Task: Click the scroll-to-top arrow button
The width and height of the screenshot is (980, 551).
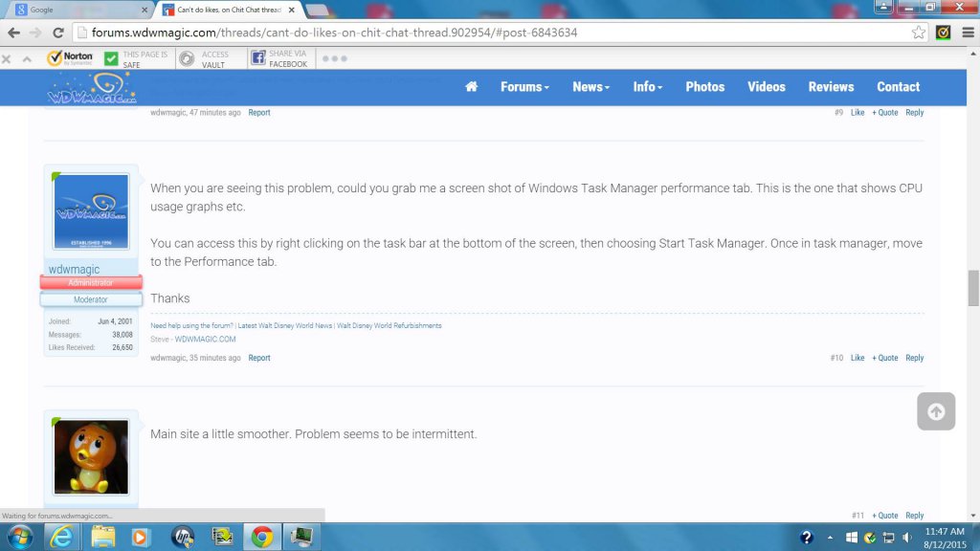Action: pyautogui.click(x=936, y=411)
